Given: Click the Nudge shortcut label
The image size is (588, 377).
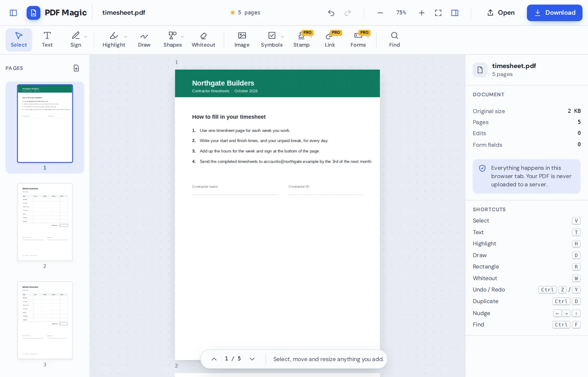Looking at the screenshot, I should (481, 313).
